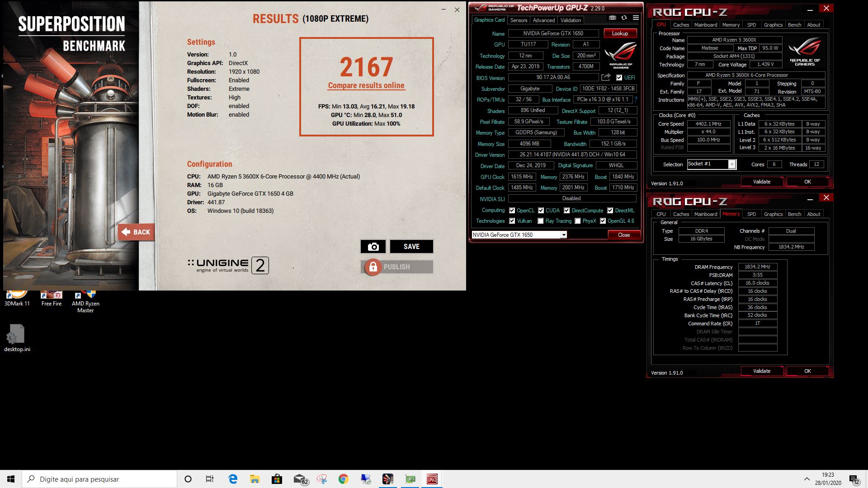The image size is (868, 488).
Task: Open Caches tab in top CPU-Z window
Action: click(x=681, y=25)
